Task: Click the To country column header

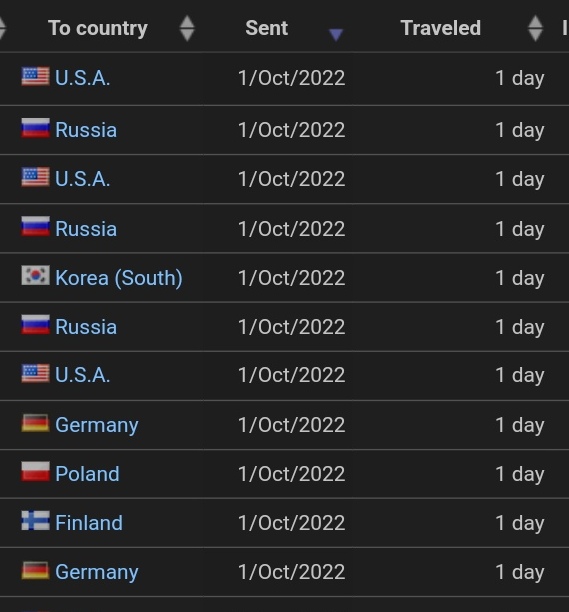Action: 98,28
